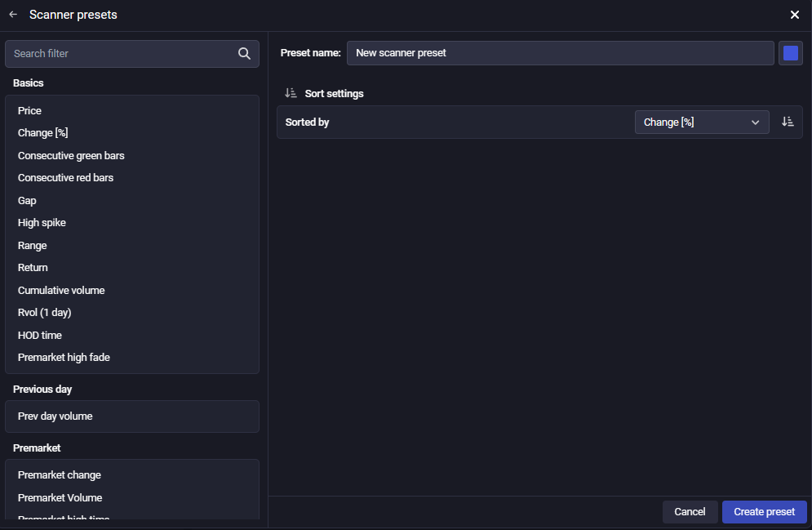Add Premarket high fade filter
The width and height of the screenshot is (812, 530).
coord(64,358)
